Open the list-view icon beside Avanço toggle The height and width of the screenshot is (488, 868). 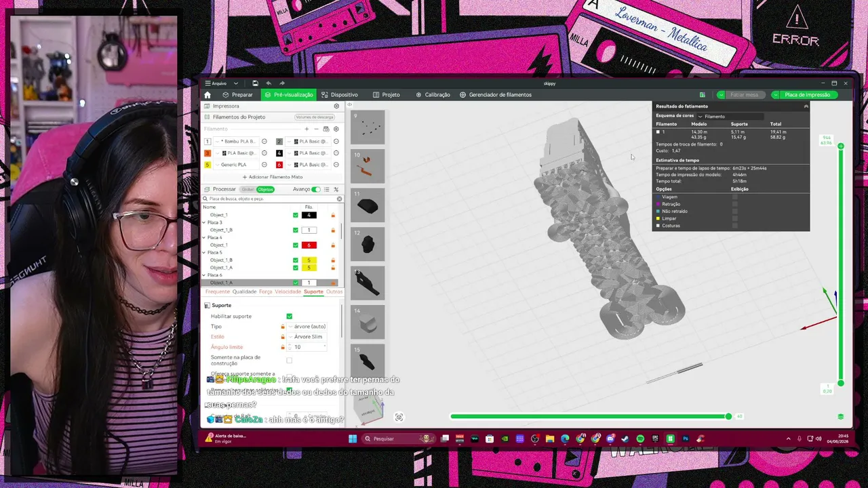click(x=326, y=190)
